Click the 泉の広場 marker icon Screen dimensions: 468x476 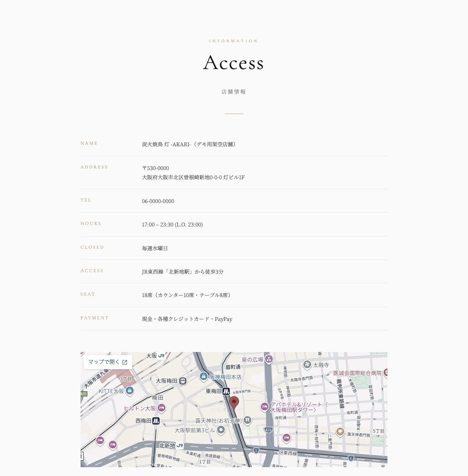click(x=269, y=359)
